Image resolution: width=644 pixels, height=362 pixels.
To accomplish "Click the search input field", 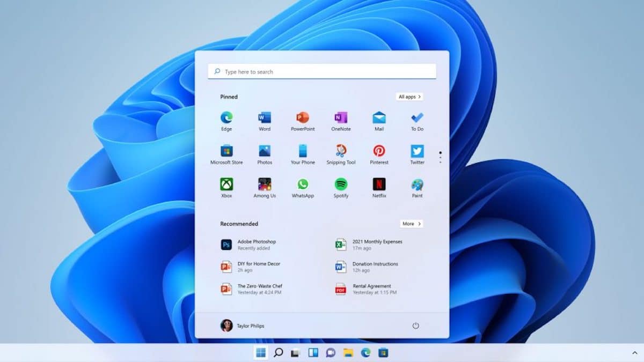I will click(322, 71).
